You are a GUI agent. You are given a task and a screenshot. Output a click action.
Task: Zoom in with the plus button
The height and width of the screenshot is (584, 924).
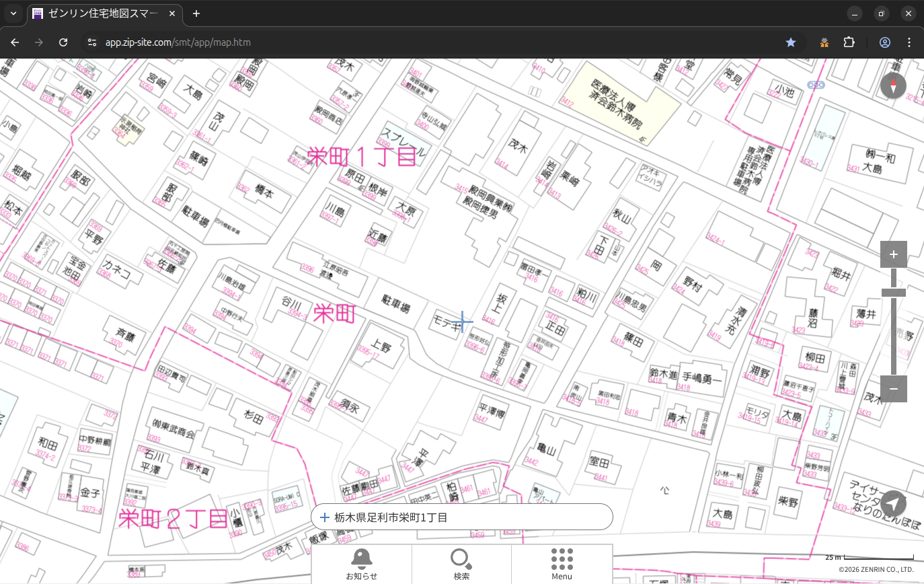click(893, 254)
